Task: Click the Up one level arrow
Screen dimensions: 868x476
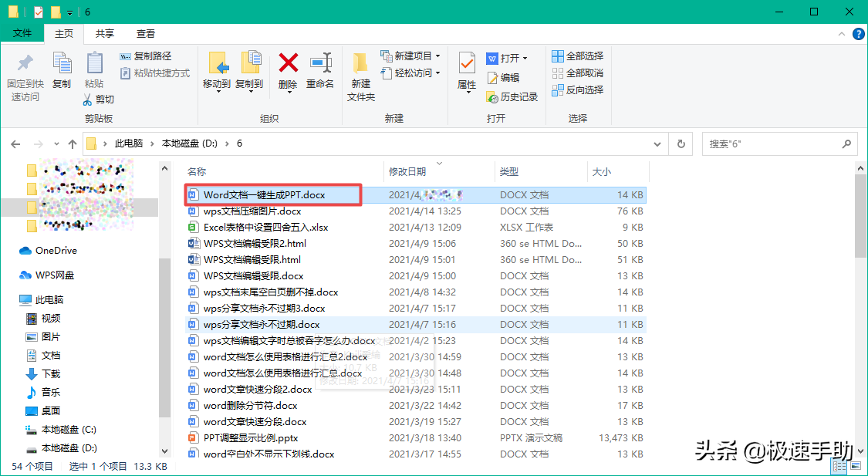Action: 72,144
